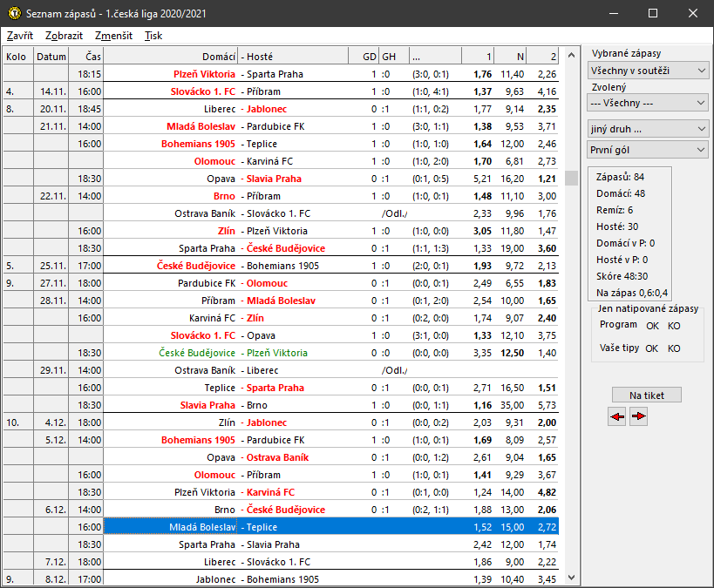Click the GH column header
The width and height of the screenshot is (714, 588).
[x=393, y=57]
